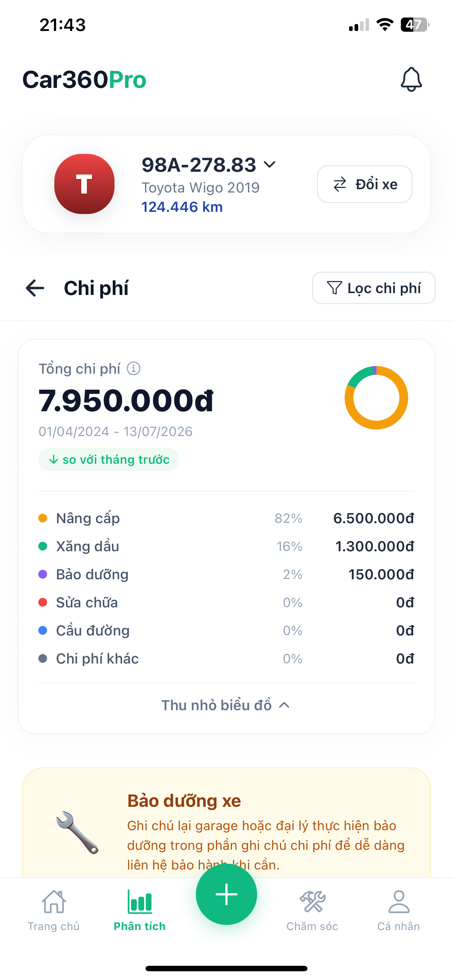Tap the purple Bảo dưỡng color dot

coord(43,575)
